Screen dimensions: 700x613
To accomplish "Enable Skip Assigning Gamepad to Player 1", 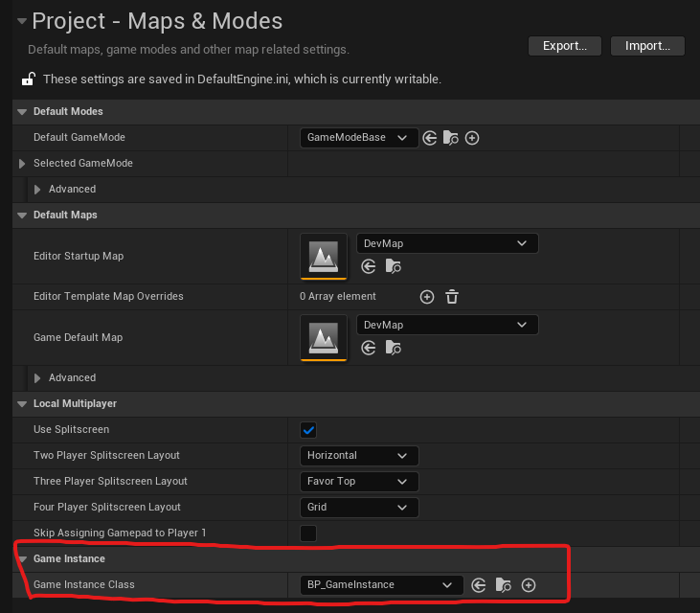I will (x=308, y=534).
